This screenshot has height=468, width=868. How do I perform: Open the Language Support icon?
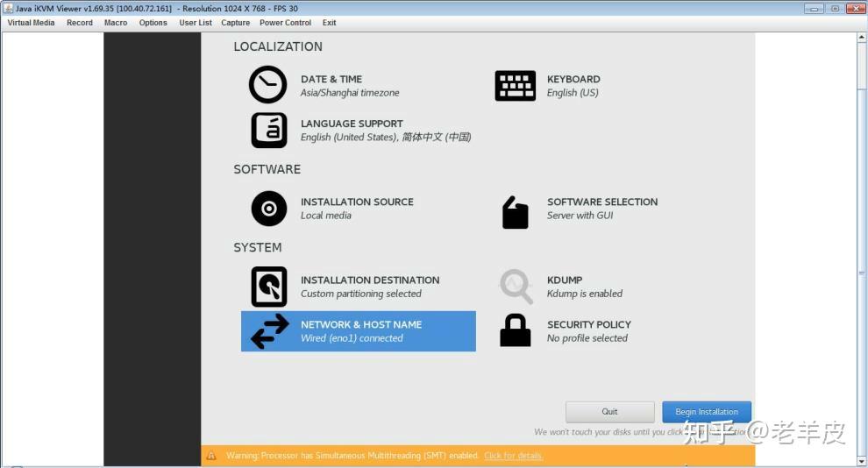(269, 131)
